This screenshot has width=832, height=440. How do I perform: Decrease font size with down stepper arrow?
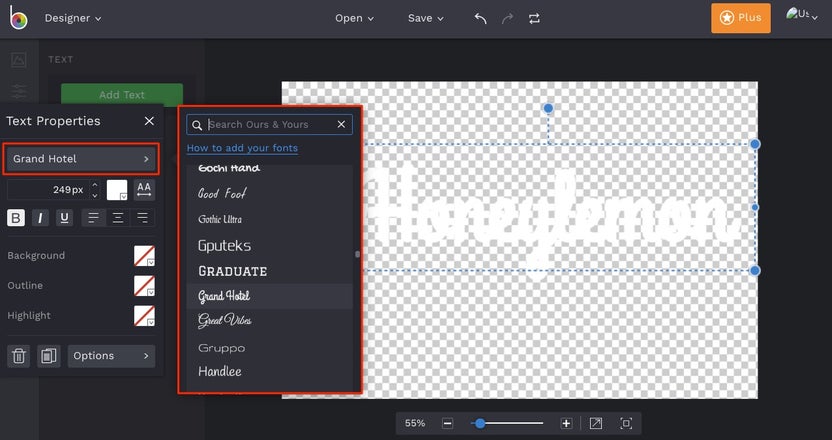94,195
